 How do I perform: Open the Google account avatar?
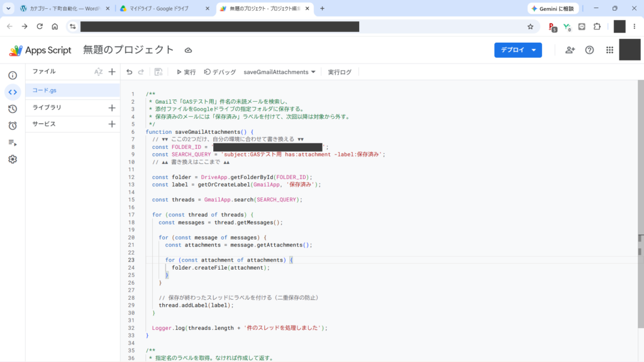(x=630, y=50)
